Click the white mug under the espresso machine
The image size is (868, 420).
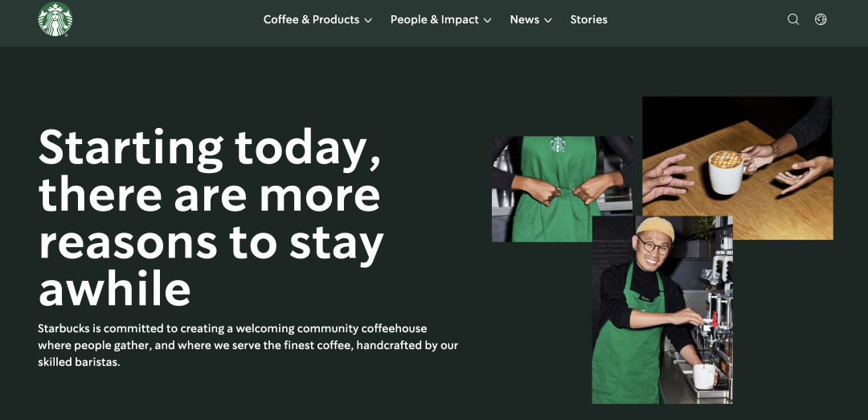coord(704,377)
